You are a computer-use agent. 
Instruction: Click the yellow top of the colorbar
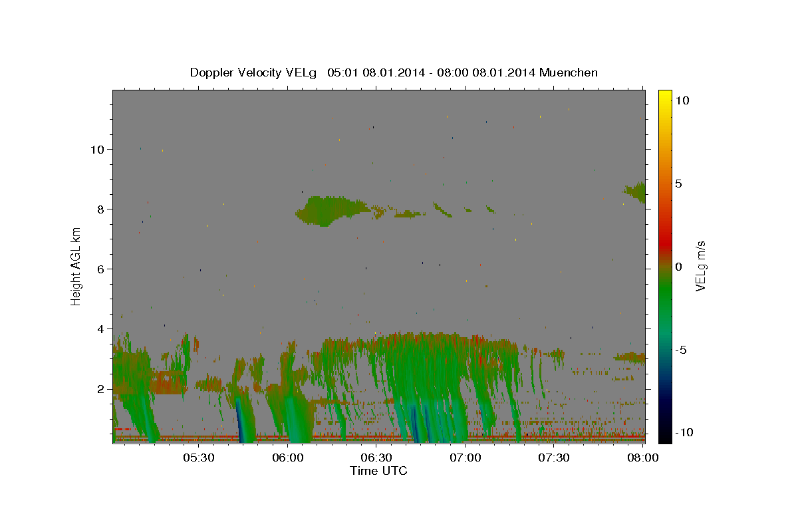665,94
